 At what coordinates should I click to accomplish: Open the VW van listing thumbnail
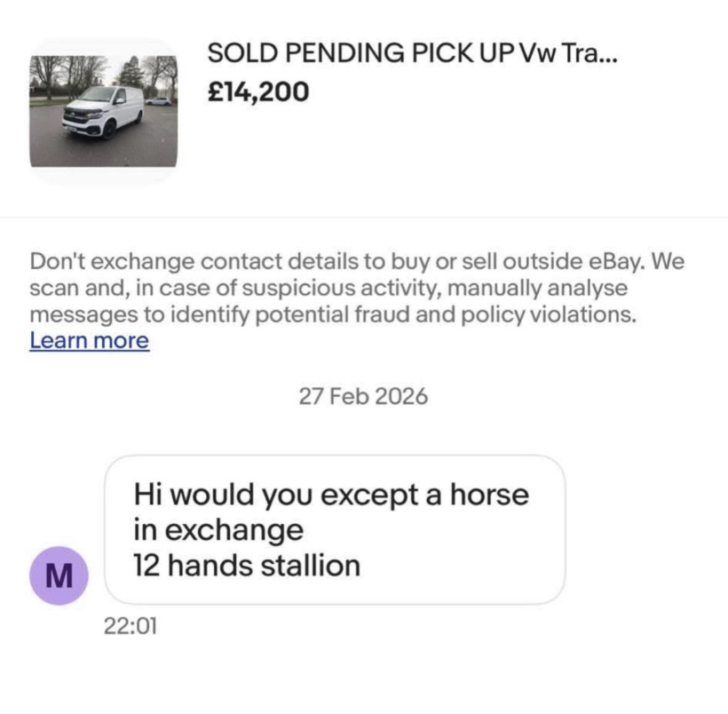click(103, 111)
